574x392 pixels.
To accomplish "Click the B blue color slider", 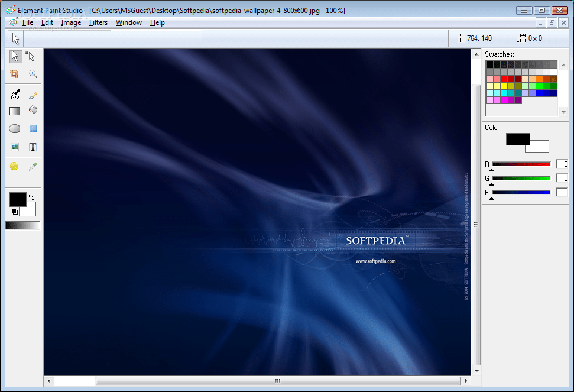I will [521, 192].
